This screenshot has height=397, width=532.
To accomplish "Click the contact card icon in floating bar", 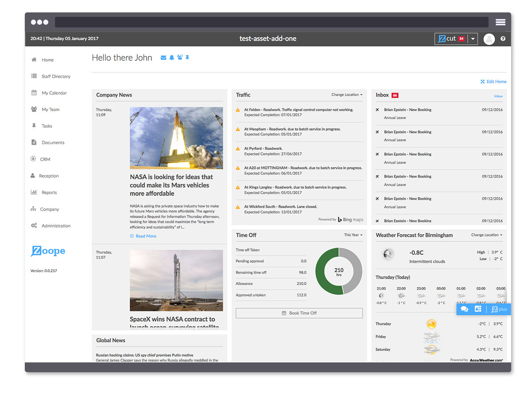I will (478, 309).
